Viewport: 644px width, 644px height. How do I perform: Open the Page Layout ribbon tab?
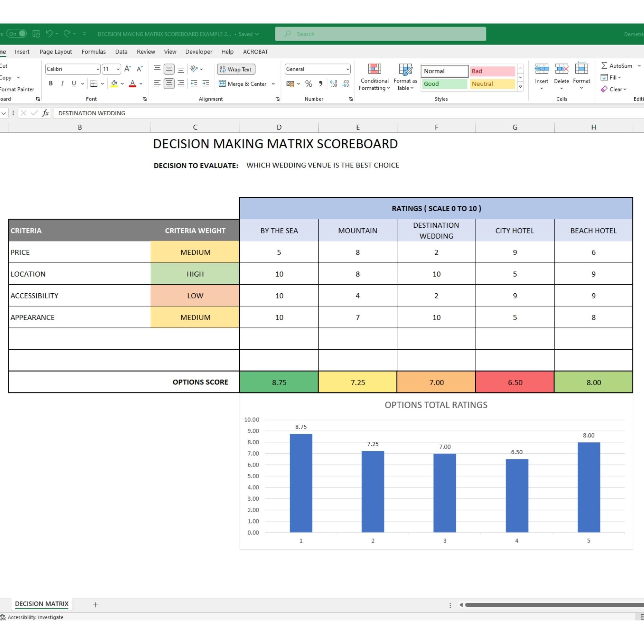(56, 52)
